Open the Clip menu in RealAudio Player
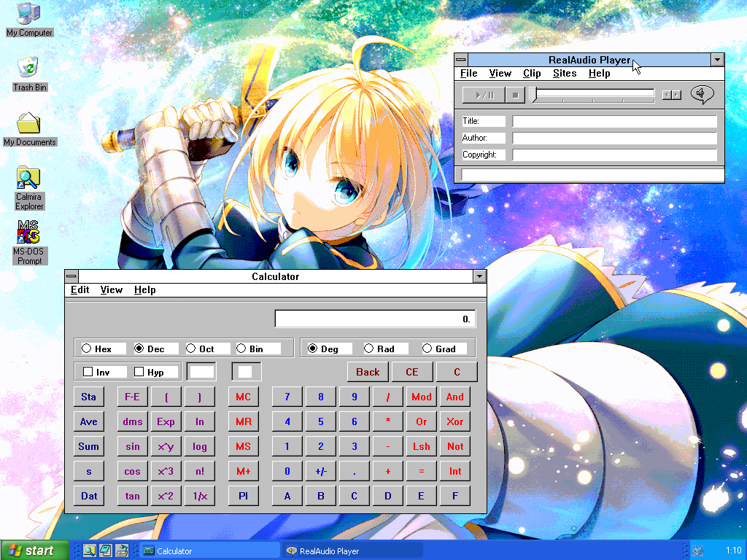Viewport: 747px width, 560px height. pyautogui.click(x=532, y=74)
